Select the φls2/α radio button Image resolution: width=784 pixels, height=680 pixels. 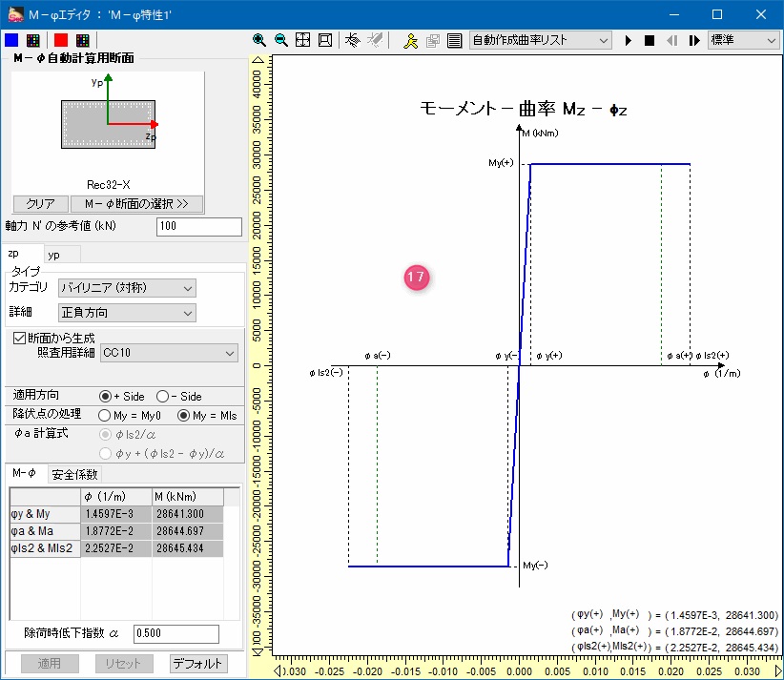[105, 435]
